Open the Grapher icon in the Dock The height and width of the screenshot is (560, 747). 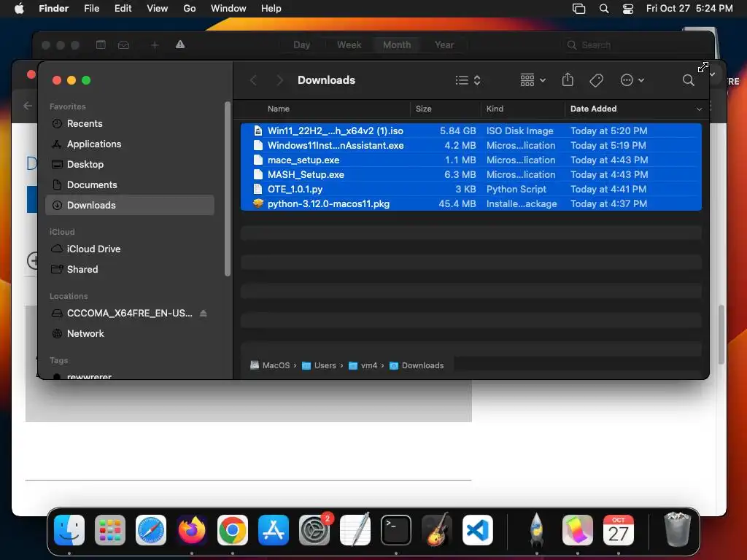(578, 530)
